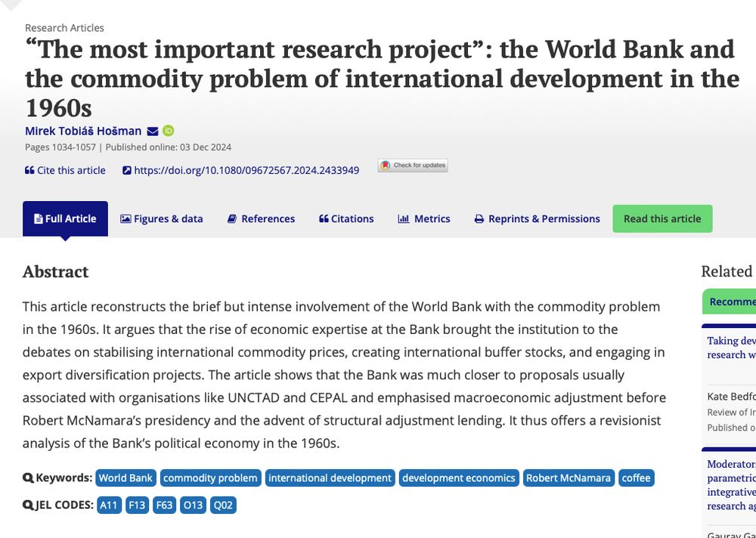Click the green Read this article button
This screenshot has width=756, height=538.
[x=662, y=219]
